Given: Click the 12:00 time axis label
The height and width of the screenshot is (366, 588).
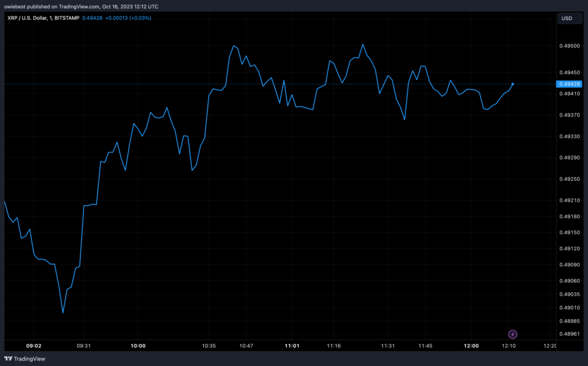Looking at the screenshot, I should (471, 346).
